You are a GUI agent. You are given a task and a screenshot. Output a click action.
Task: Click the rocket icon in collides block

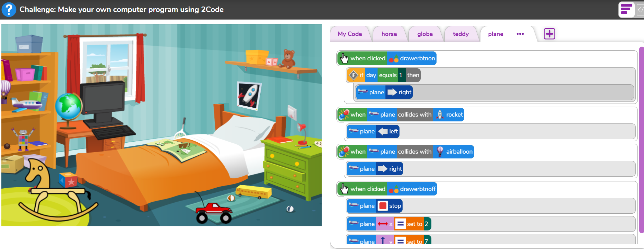coord(440,115)
